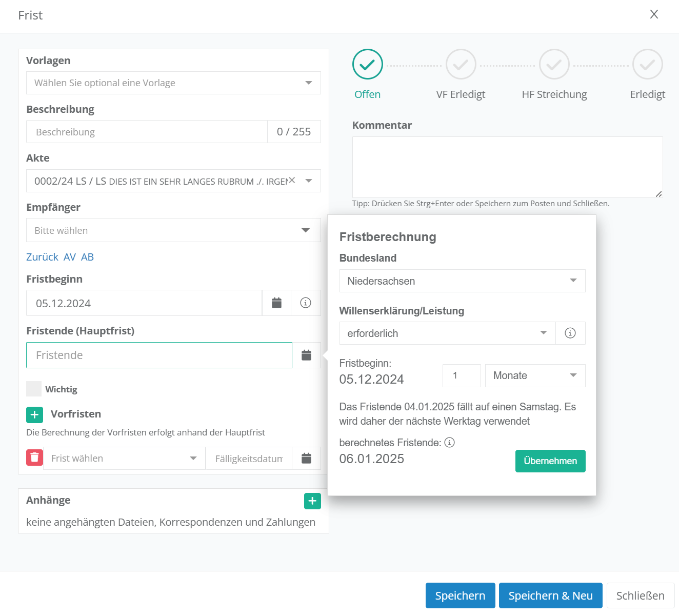Toggle the Wichtig checkbox
The image size is (679, 616).
click(34, 389)
